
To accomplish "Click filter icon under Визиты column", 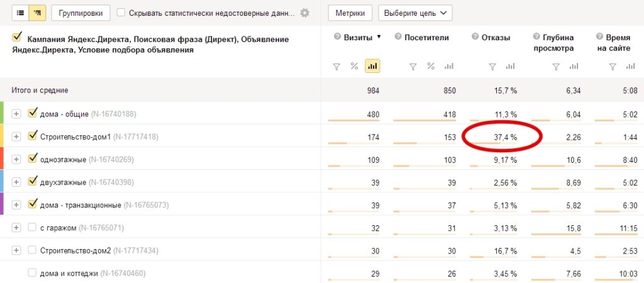I will (336, 67).
